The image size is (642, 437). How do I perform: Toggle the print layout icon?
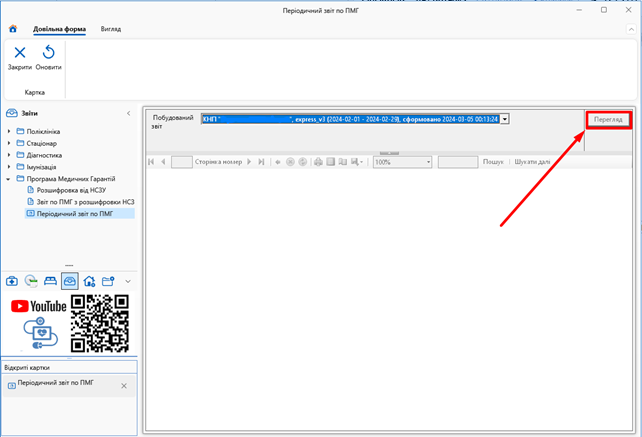coord(330,162)
